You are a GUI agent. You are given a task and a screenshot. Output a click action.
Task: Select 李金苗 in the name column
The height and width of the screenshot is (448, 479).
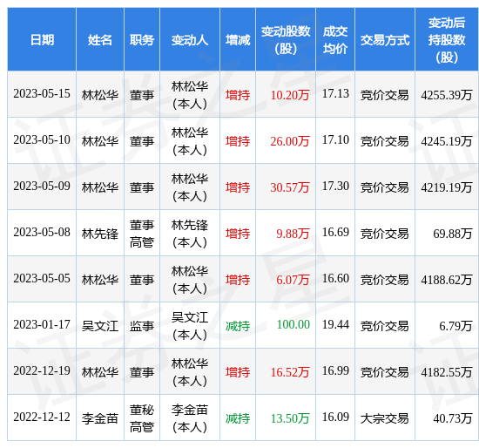click(x=100, y=418)
